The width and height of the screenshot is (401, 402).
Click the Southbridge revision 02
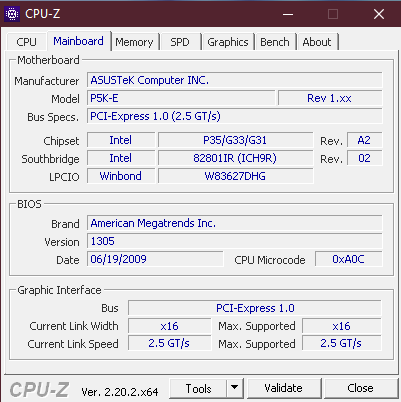pos(365,158)
